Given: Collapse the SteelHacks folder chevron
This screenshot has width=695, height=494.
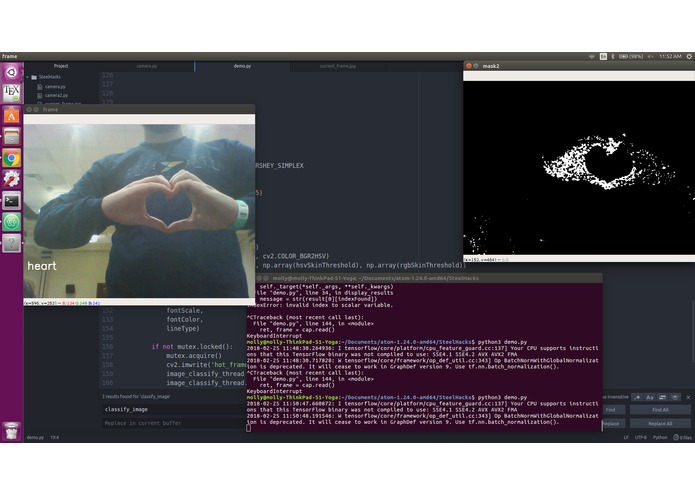Looking at the screenshot, I should 27,77.
